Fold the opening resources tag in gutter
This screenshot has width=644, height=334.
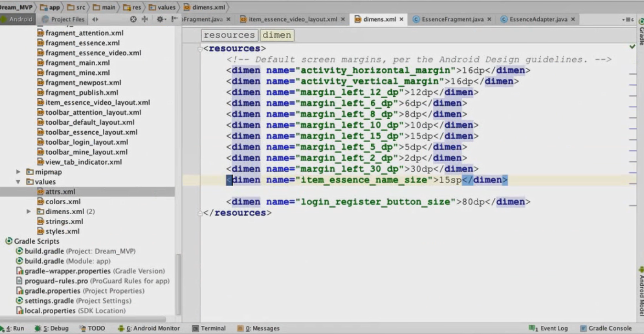click(200, 49)
